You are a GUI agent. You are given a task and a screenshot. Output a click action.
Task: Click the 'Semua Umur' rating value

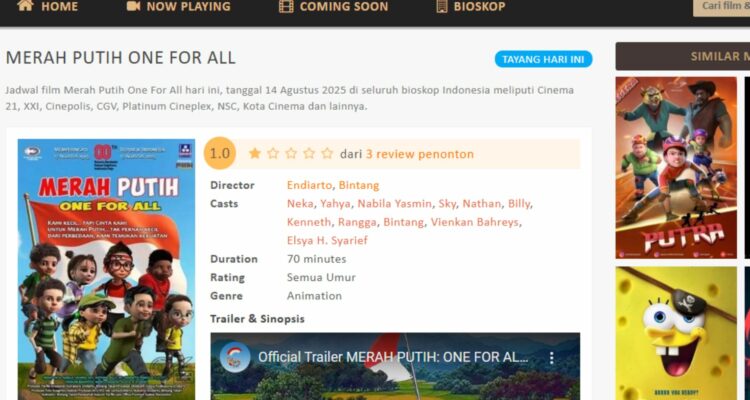pos(321,278)
